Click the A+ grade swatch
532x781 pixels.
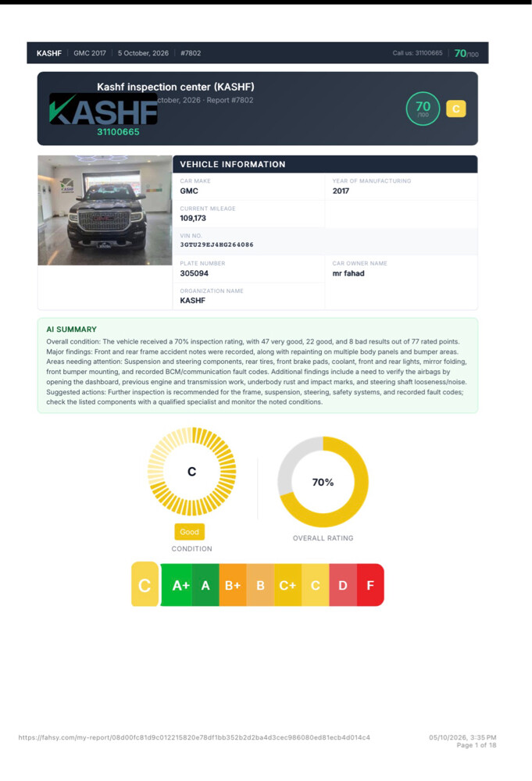click(177, 585)
